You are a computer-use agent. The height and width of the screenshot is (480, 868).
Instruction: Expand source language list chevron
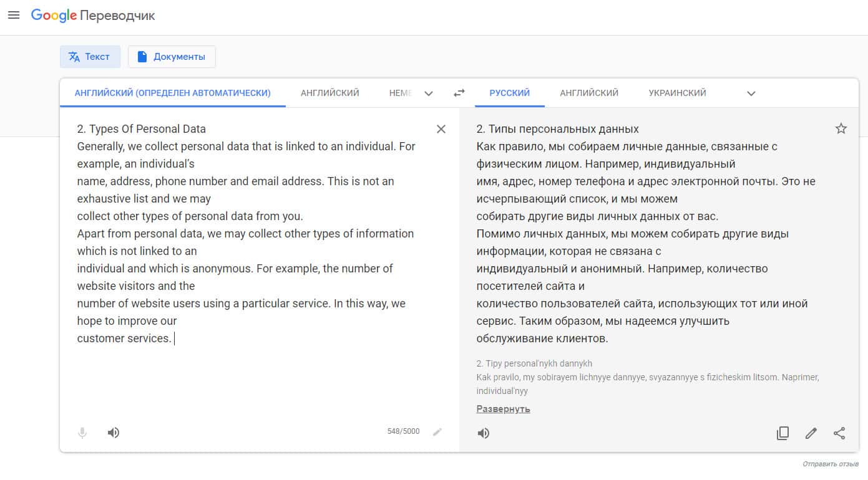(x=429, y=94)
